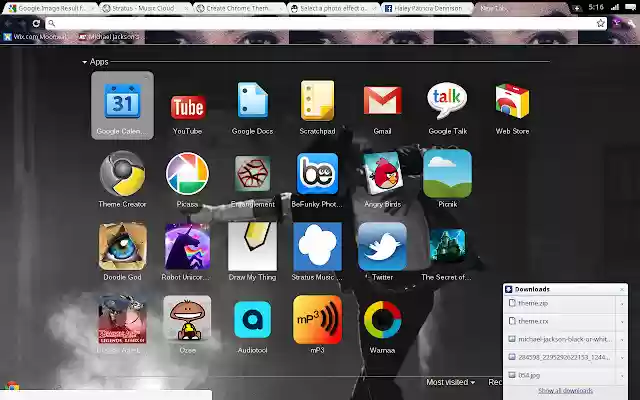Check the network signal indicator

615,7
